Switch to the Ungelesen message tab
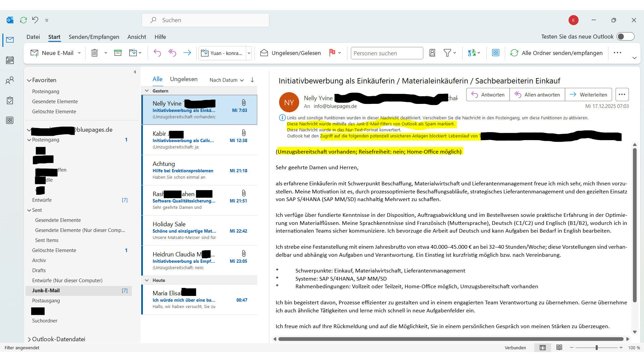Image resolution: width=644 pixels, height=362 pixels. [x=183, y=79]
